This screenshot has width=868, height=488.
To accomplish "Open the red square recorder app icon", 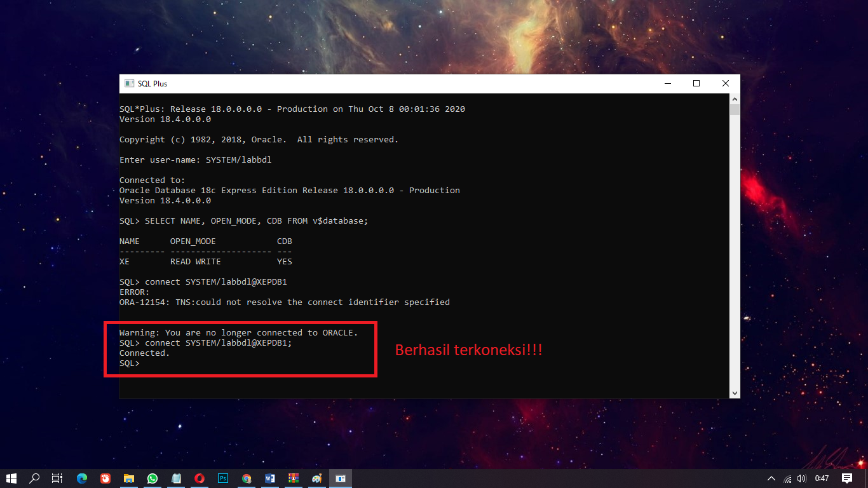I will click(105, 478).
